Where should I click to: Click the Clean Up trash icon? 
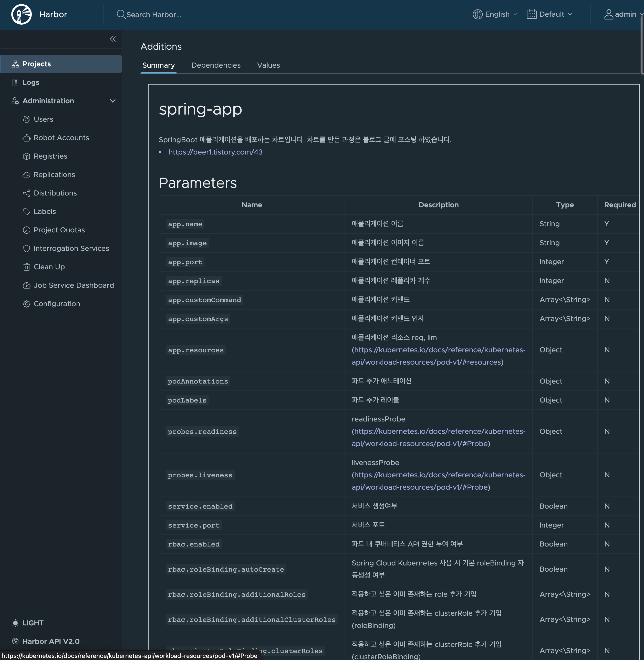[26, 267]
